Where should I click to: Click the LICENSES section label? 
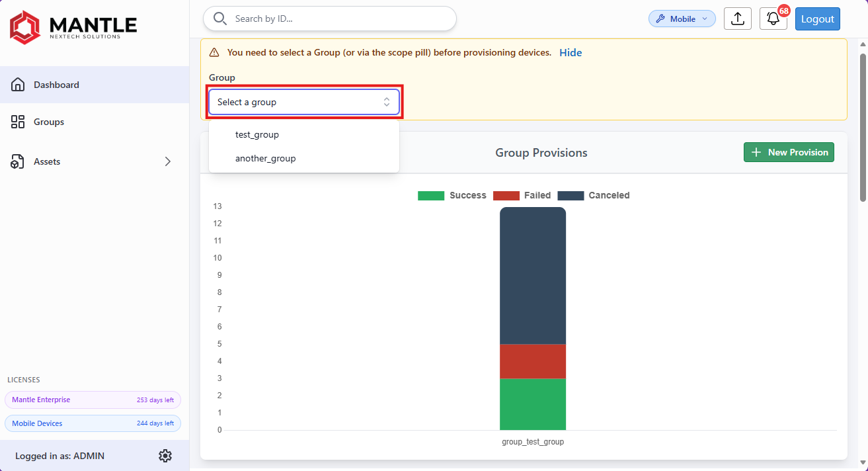pyautogui.click(x=24, y=380)
